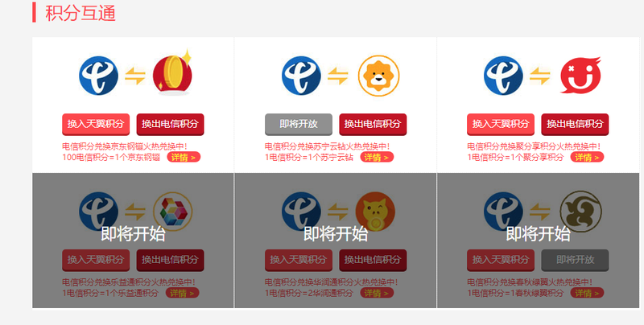Open 详情 for Jufenxiang points exchange
The image size is (644, 325).
pyautogui.click(x=588, y=157)
